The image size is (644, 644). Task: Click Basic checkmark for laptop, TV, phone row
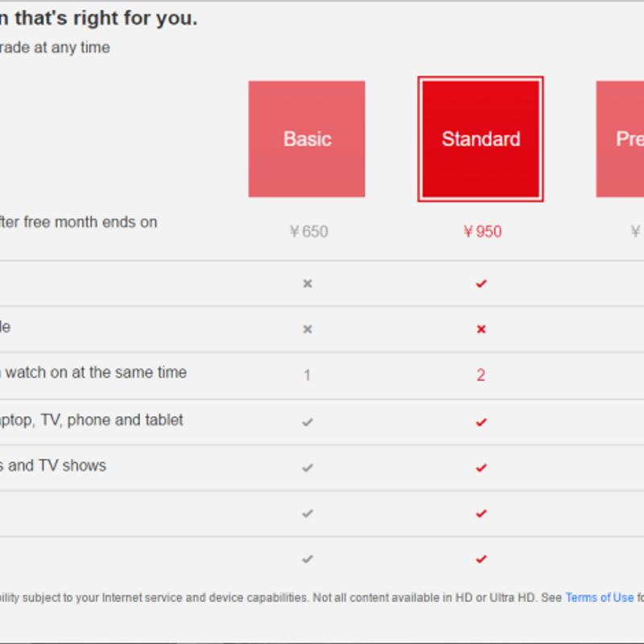pyautogui.click(x=308, y=422)
